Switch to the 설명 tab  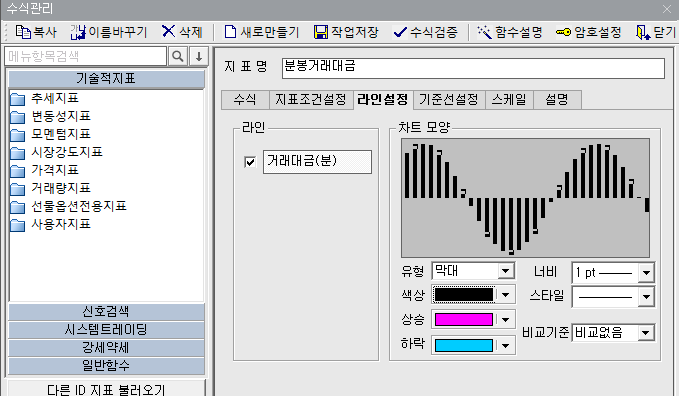(557, 100)
